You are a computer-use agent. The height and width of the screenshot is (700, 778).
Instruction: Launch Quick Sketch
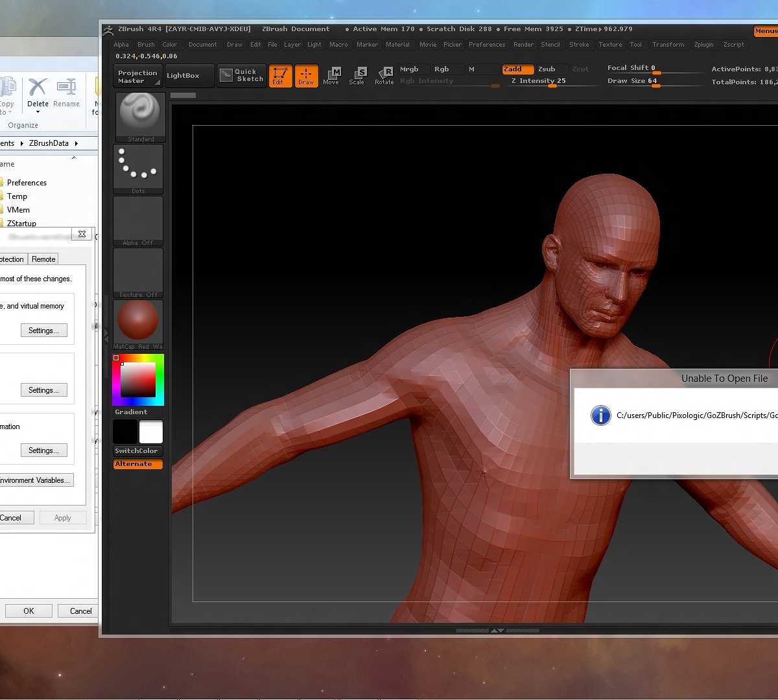(x=242, y=76)
